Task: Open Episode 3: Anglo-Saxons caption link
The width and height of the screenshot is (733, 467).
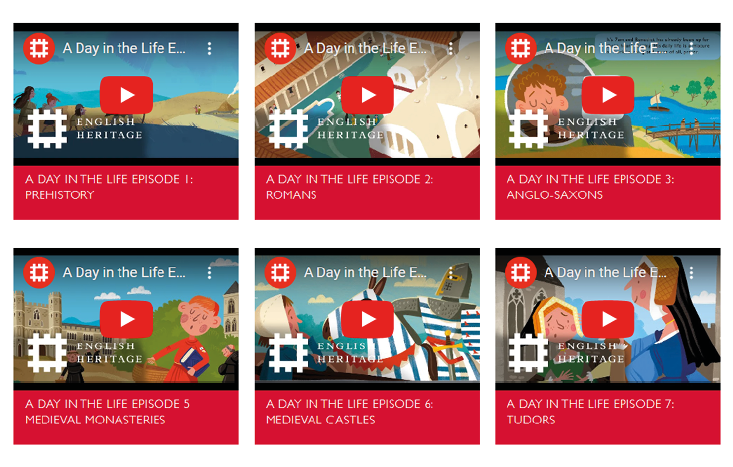Action: point(590,187)
